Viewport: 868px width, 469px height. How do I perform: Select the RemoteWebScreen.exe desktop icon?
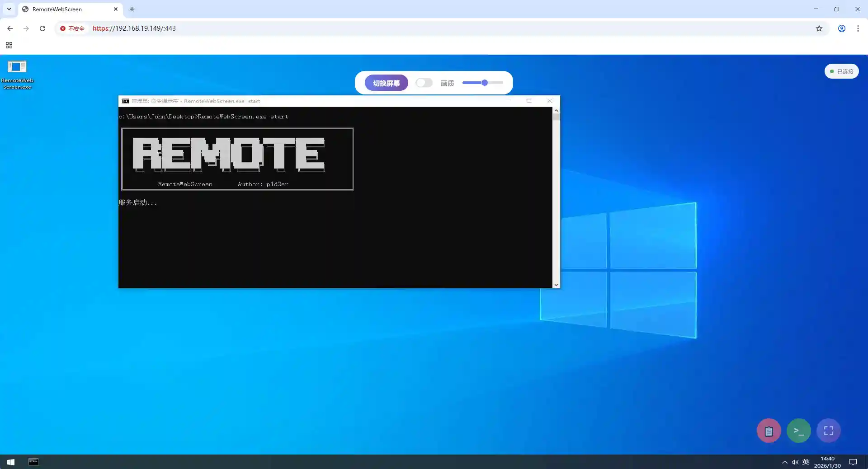tap(17, 75)
